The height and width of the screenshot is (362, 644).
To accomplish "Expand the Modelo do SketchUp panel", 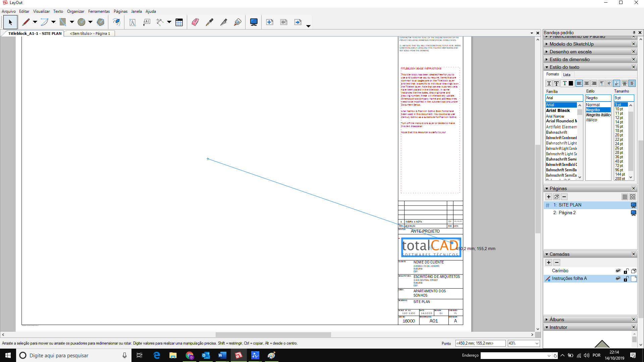I will pyautogui.click(x=547, y=44).
